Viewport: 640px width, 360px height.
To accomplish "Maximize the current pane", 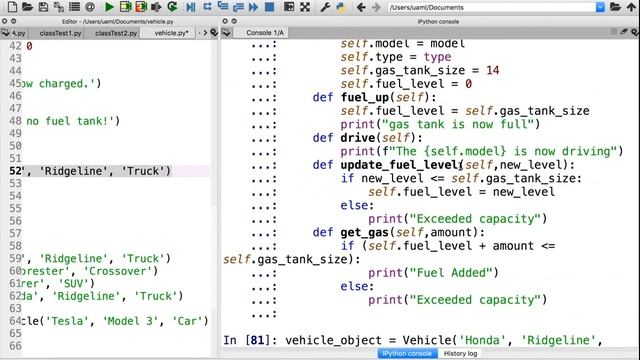I will [289, 7].
